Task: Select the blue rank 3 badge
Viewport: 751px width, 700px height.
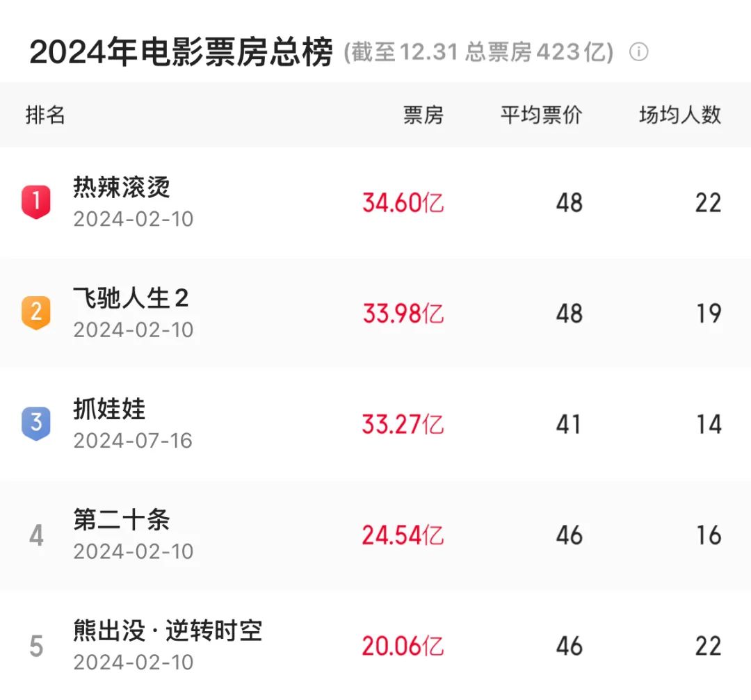Action: (x=36, y=423)
